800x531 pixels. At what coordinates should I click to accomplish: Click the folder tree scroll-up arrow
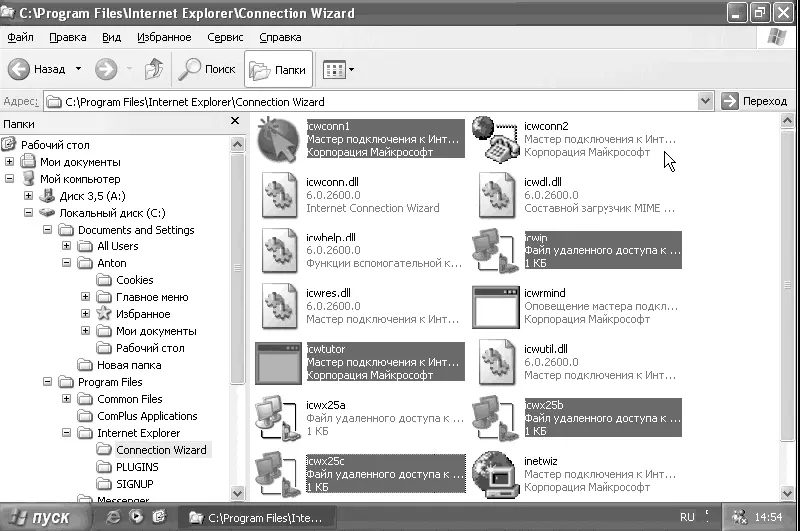(237, 144)
